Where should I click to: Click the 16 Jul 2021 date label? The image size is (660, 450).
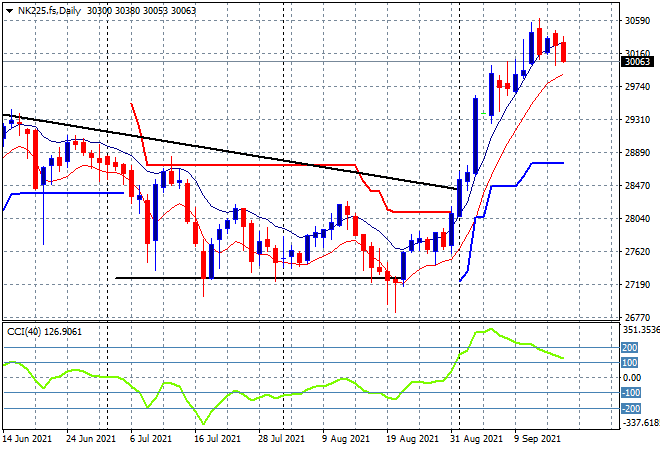(x=218, y=439)
